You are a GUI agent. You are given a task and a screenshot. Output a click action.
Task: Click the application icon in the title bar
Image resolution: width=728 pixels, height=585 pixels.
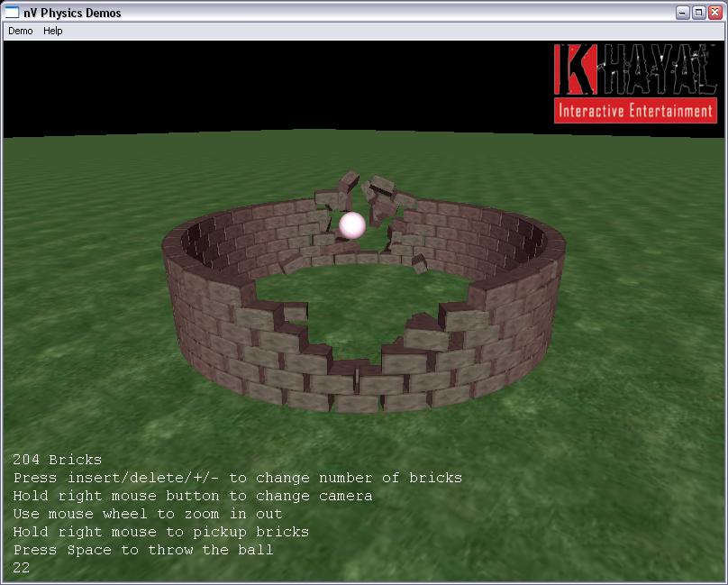click(x=13, y=13)
